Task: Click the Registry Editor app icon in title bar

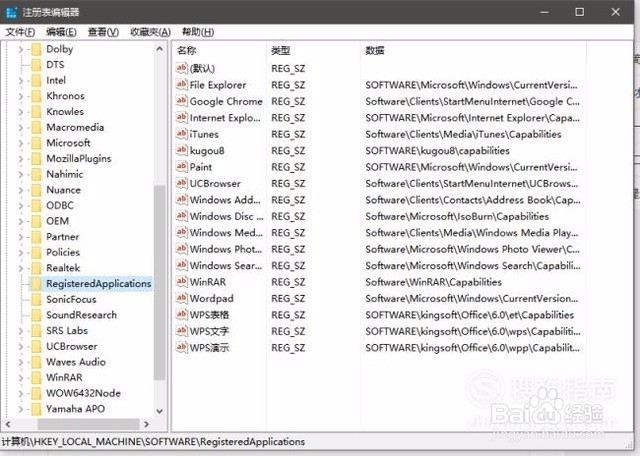Action: click(x=11, y=12)
